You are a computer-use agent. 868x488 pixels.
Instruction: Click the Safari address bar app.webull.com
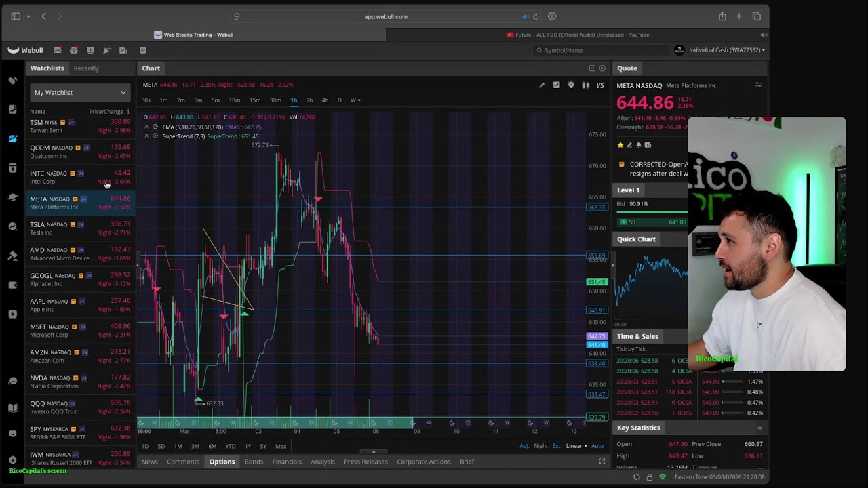click(386, 16)
